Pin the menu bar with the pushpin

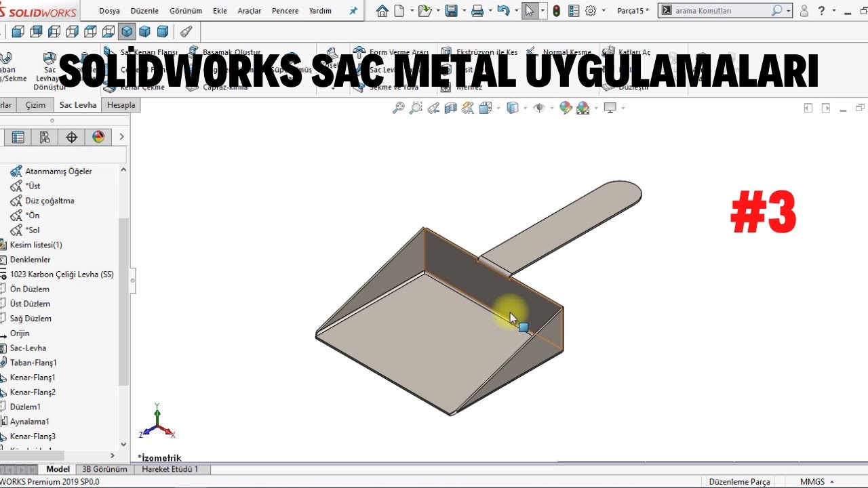353,11
